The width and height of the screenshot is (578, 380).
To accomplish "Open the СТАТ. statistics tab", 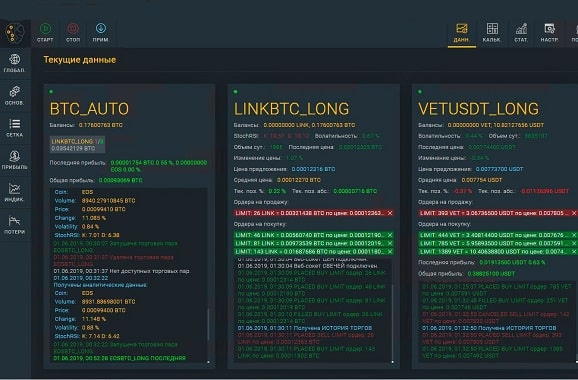I will (521, 33).
